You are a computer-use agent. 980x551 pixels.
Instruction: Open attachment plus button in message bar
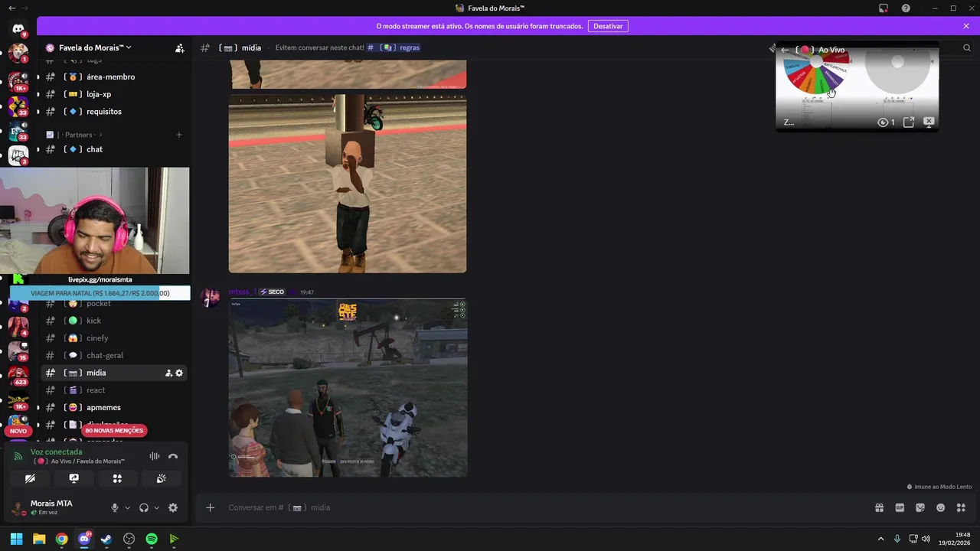coord(210,507)
